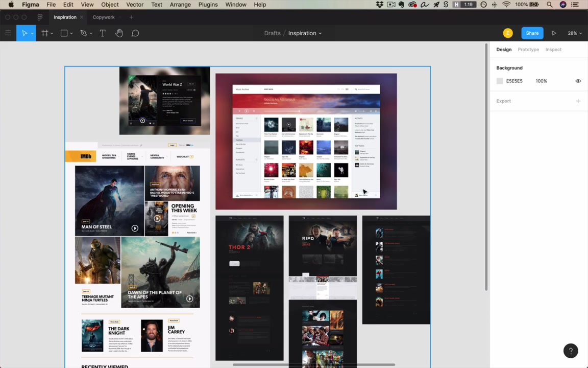Screen dimensions: 588x368
Task: Play Man of Steel video icon
Action: tap(135, 228)
